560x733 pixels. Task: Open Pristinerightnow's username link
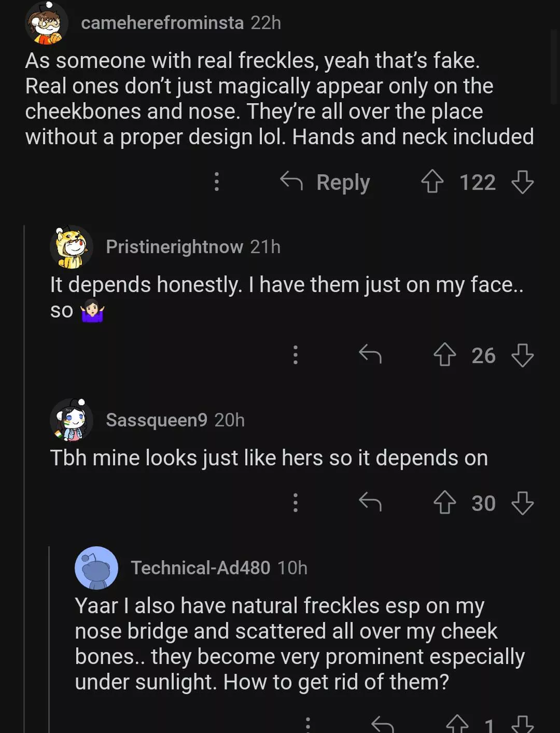click(x=174, y=247)
